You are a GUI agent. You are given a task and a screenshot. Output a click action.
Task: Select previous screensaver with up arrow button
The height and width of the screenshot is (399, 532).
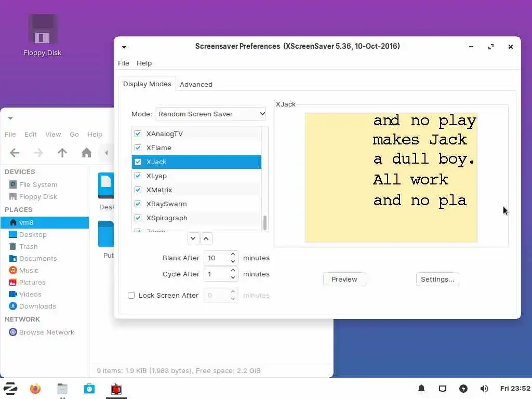[x=206, y=238]
